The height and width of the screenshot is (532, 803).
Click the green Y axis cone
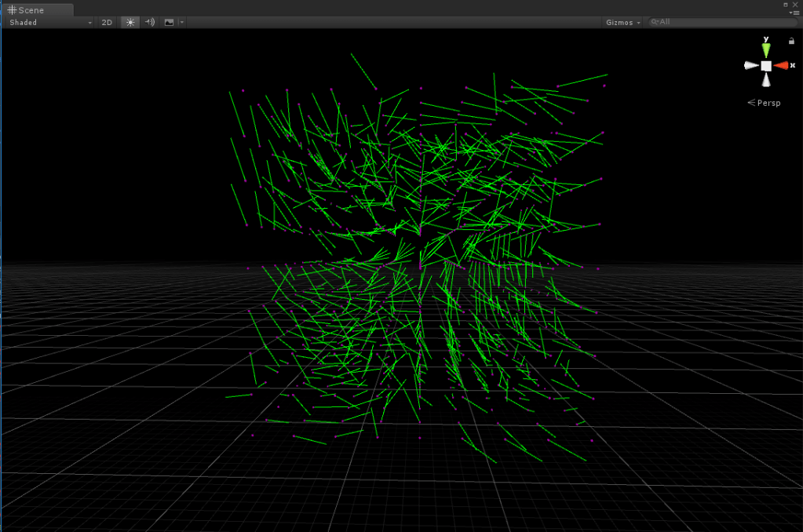pos(765,49)
